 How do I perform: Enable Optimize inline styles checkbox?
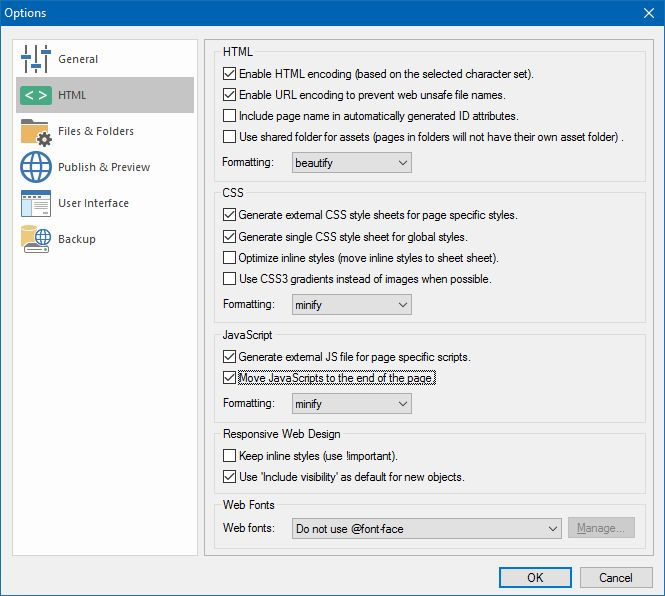229,258
